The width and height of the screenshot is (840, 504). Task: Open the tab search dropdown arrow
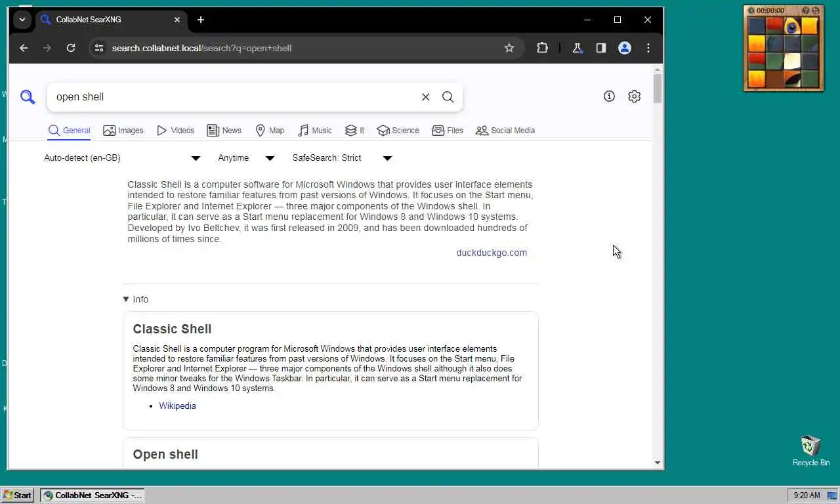22,20
